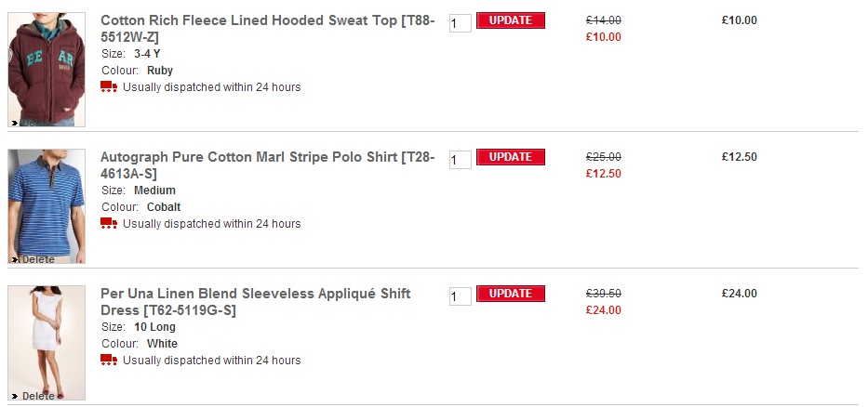Click the red £12.50 sale price
Screen dimensions: 868x407
[604, 174]
